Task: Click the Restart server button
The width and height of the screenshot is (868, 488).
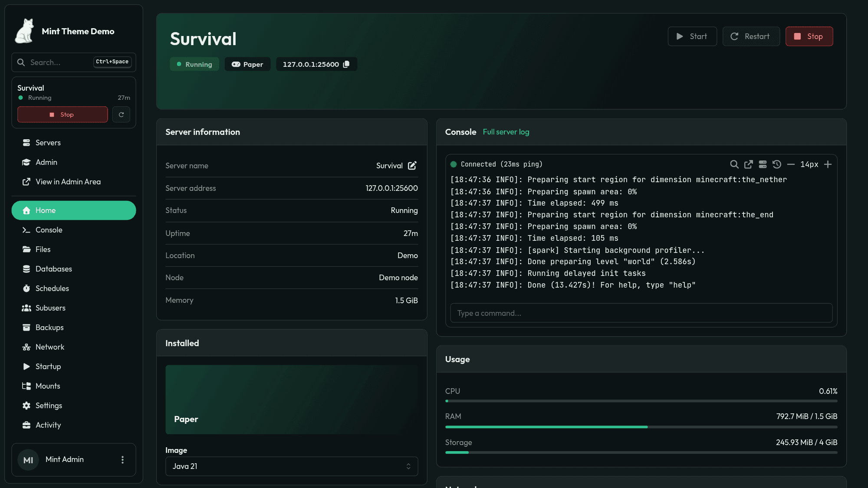Action: click(751, 36)
